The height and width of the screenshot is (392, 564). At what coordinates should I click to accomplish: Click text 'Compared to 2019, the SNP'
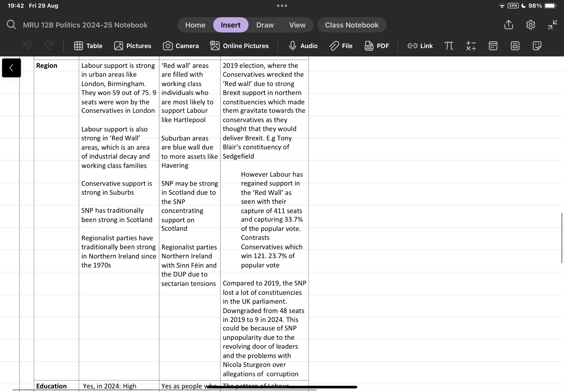[265, 283]
